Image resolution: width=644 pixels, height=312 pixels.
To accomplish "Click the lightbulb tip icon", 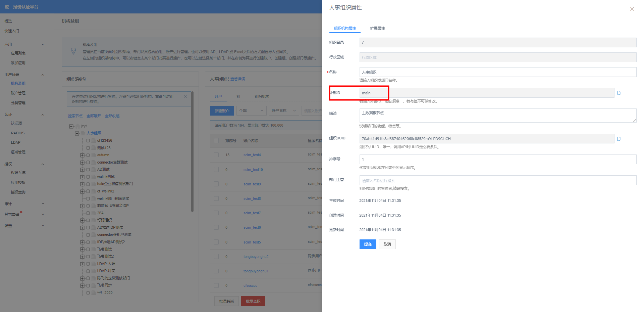I will tap(73, 51).
